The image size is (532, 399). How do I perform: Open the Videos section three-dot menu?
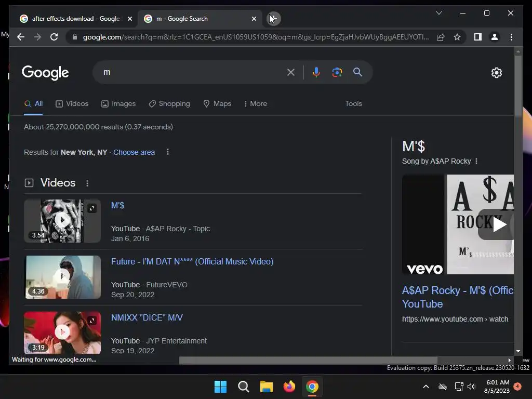click(87, 183)
